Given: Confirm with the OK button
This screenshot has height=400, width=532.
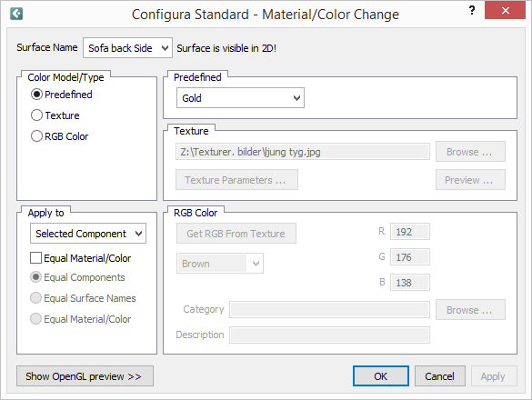Looking at the screenshot, I should (381, 376).
